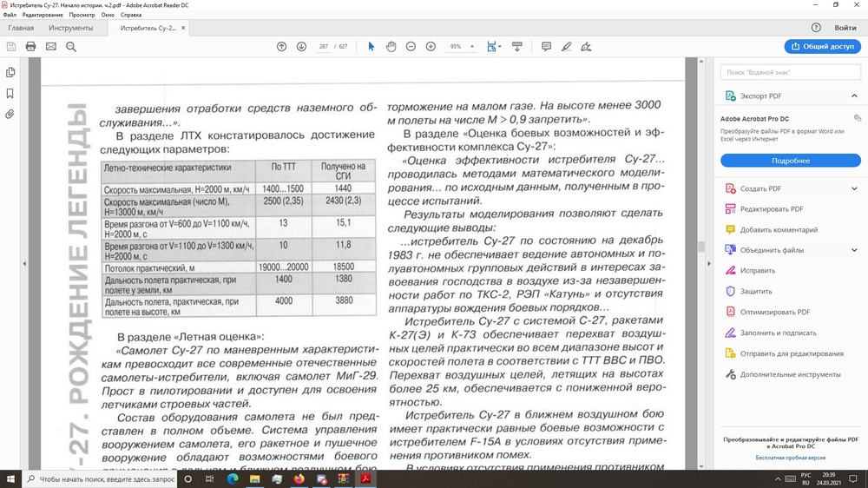Click the blue Подробнее button
The image size is (868, 488).
pos(791,161)
